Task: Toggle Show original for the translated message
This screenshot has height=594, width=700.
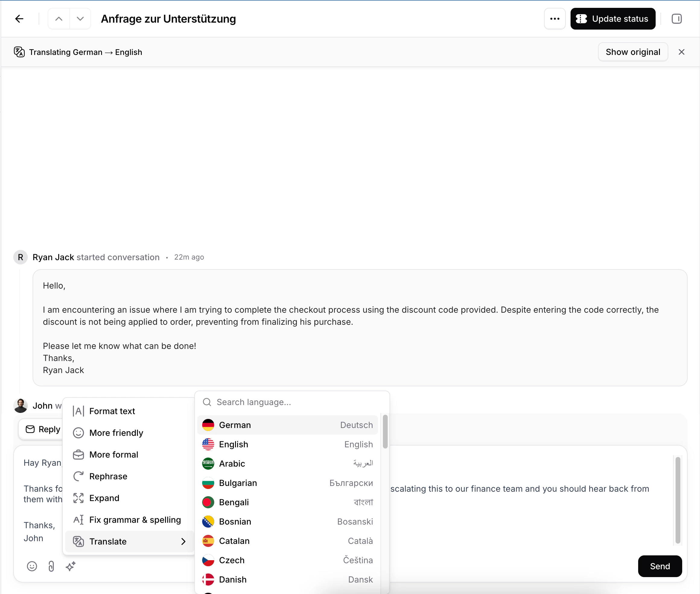Action: point(633,52)
